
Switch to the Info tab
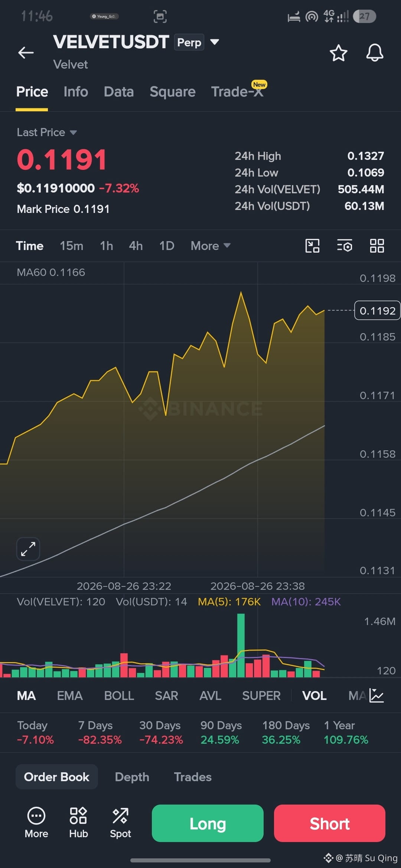point(76,92)
